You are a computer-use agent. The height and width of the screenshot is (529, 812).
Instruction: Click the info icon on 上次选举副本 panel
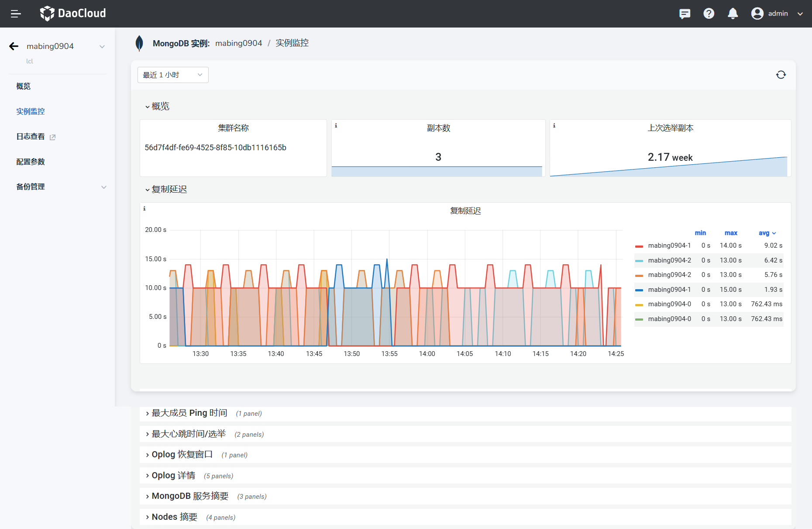tap(554, 126)
